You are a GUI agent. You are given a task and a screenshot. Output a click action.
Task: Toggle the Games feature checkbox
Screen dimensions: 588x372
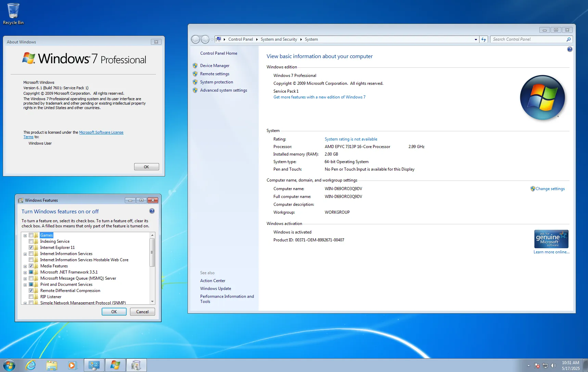click(x=31, y=235)
